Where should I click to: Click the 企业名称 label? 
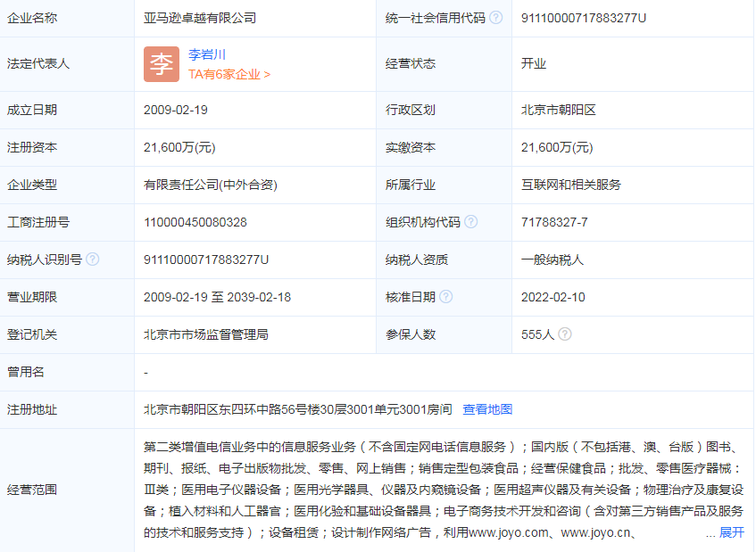pos(32,18)
